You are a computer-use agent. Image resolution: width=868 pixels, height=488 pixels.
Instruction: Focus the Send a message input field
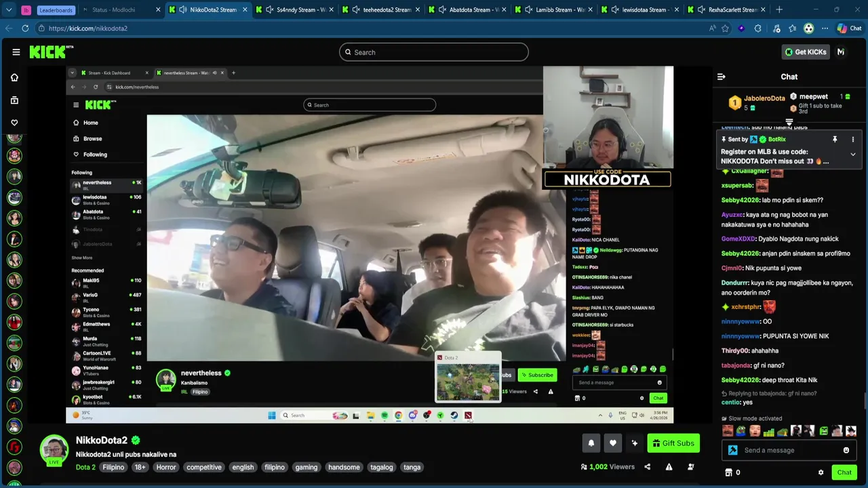[789, 450]
